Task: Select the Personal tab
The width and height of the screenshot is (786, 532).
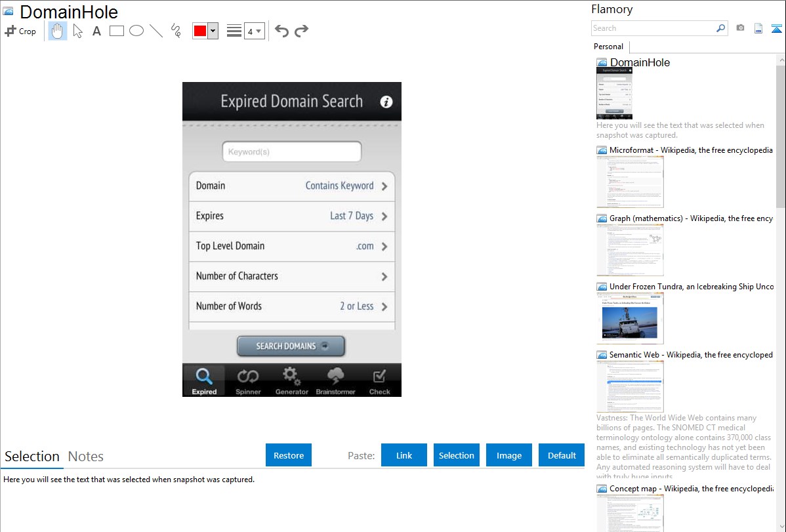Action: click(609, 47)
